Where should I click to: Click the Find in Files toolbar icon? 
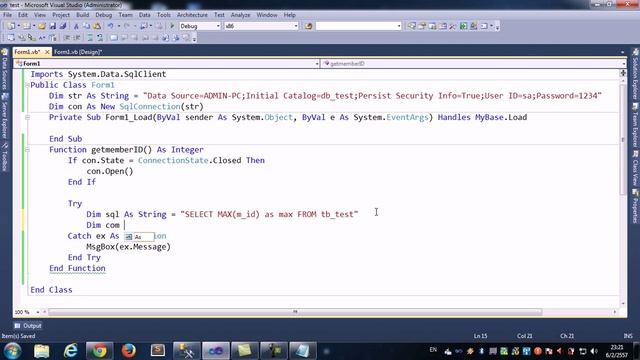(x=309, y=26)
